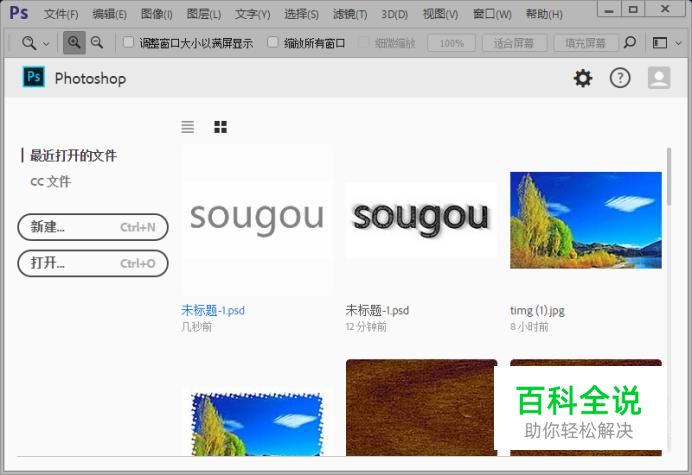692x475 pixels.
Task: Open the 编辑(E) menu
Action: (x=109, y=14)
